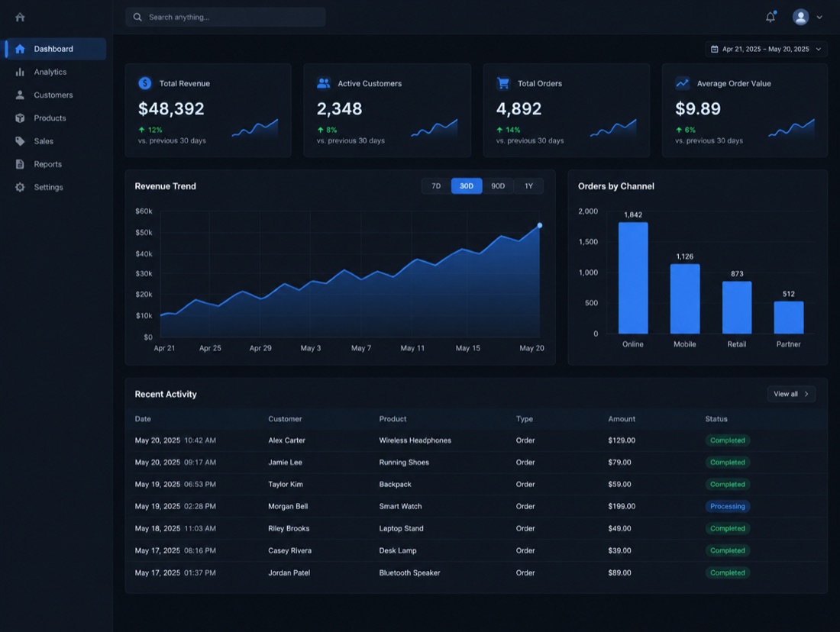The height and width of the screenshot is (632, 840).
Task: Open the Apr 21 – May 20 date range dropdown
Action: pos(766,49)
